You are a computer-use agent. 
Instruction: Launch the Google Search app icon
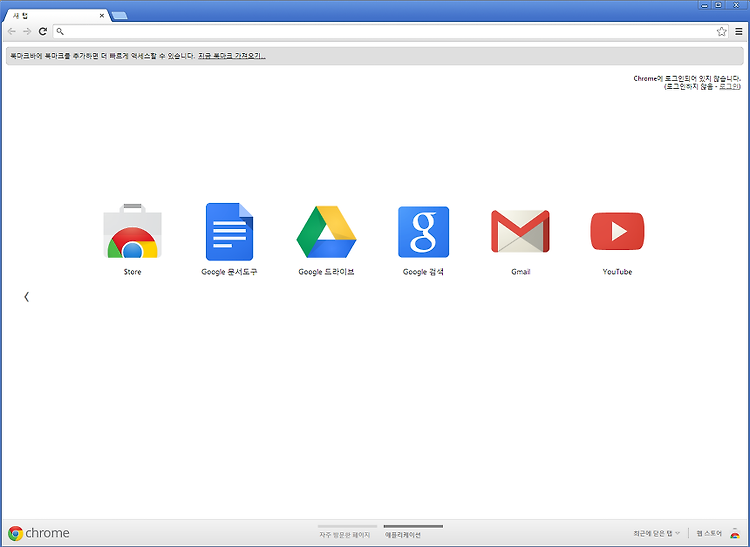click(x=423, y=232)
